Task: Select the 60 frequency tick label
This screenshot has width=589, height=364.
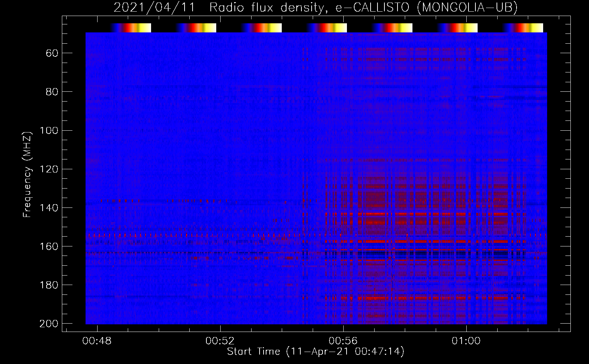Action: [52, 54]
